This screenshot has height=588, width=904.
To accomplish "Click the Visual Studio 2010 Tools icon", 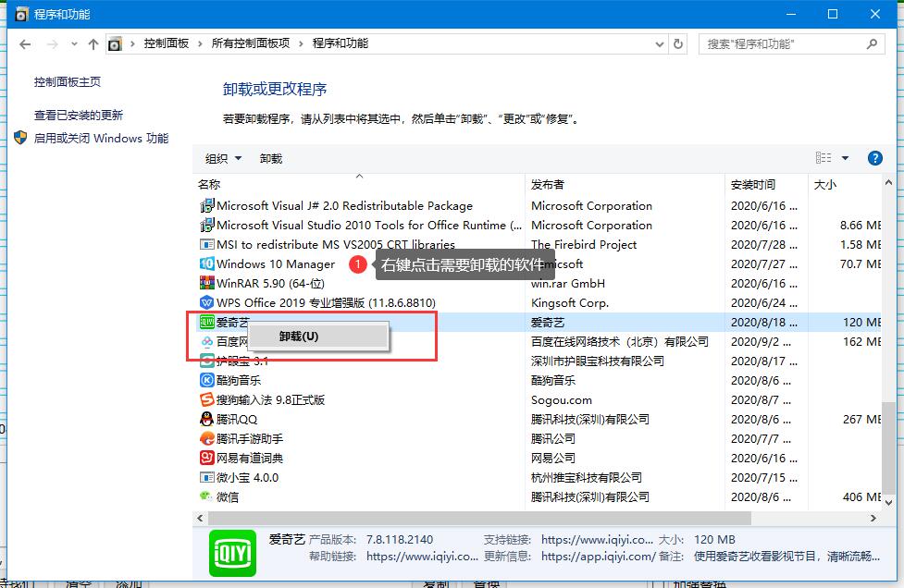I will [207, 226].
